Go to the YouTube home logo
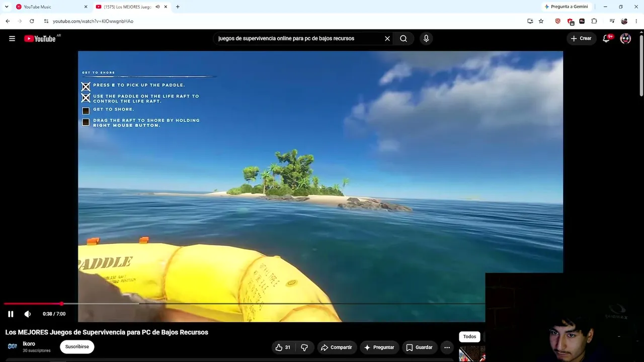This screenshot has height=362, width=644. click(x=40, y=39)
